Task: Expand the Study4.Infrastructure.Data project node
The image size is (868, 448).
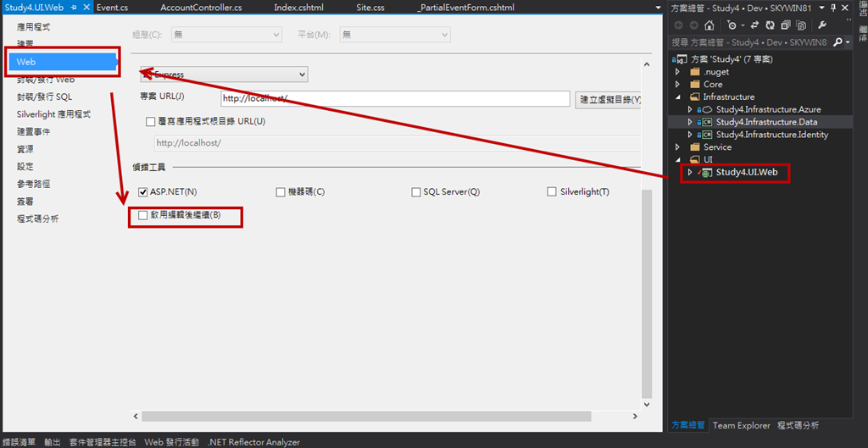Action: [690, 122]
